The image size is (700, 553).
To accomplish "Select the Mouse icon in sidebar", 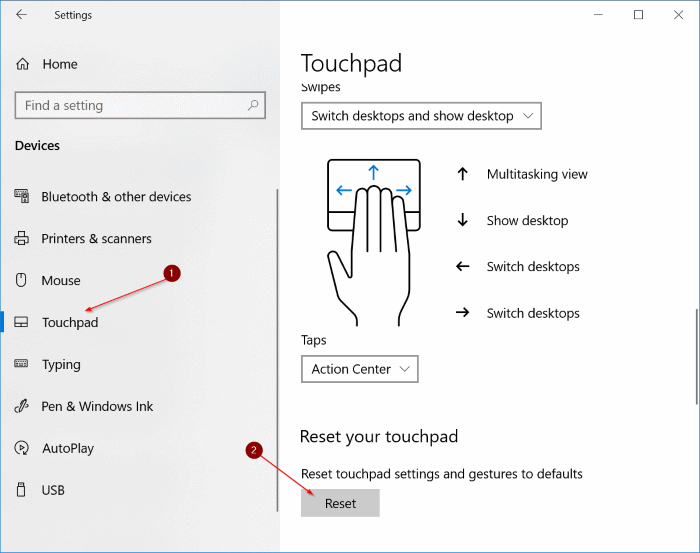I will click(22, 281).
